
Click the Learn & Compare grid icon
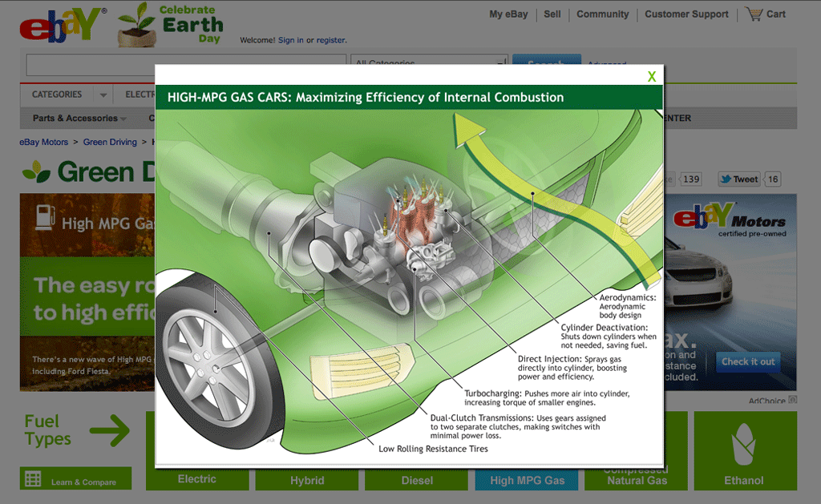(x=33, y=479)
